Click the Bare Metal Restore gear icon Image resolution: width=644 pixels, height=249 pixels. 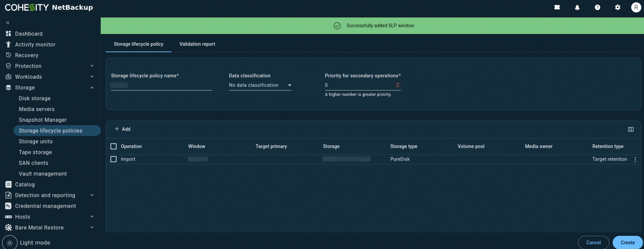8,227
